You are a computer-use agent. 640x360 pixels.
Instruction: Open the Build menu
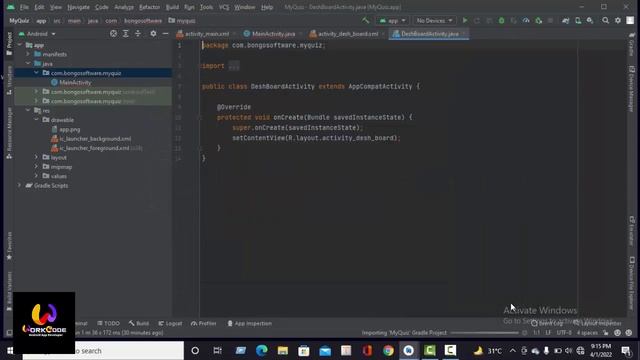coord(172,7)
